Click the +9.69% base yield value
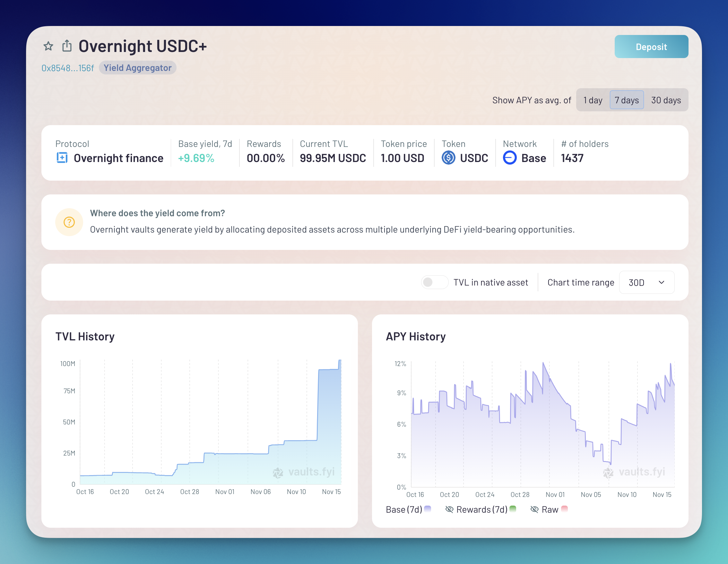Image resolution: width=728 pixels, height=564 pixels. [196, 158]
